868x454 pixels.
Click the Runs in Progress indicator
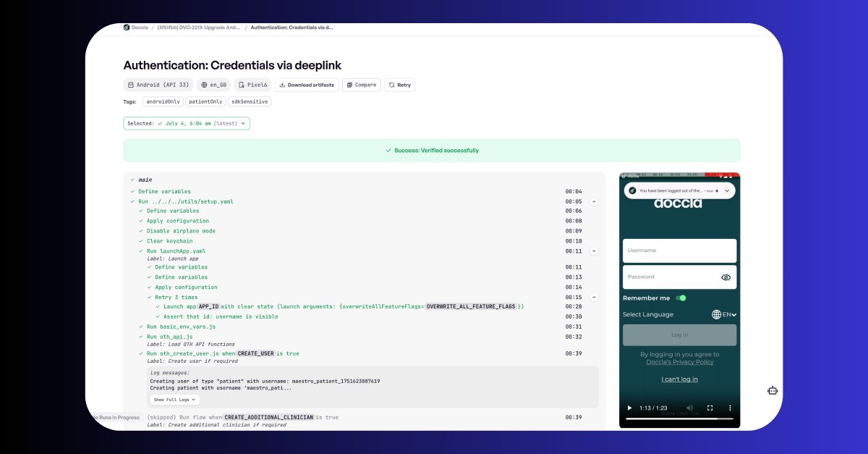click(116, 417)
